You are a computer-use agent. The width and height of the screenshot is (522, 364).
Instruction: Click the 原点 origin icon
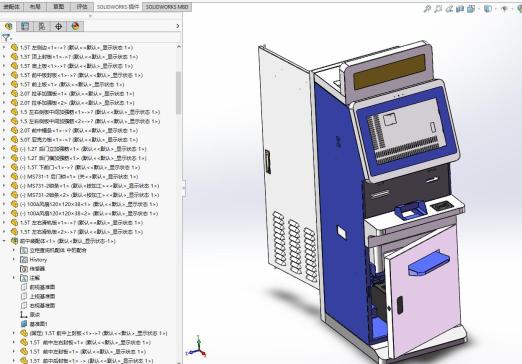click(x=24, y=314)
